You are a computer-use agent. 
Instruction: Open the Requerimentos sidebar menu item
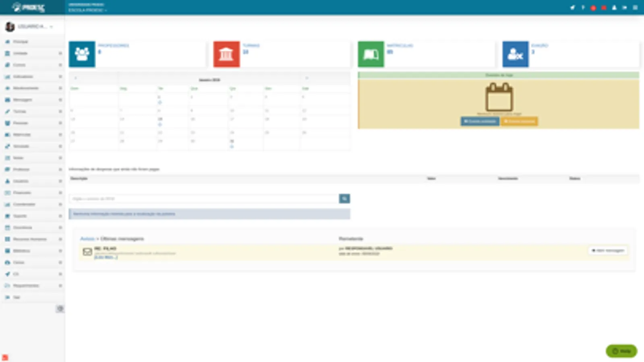(x=32, y=286)
